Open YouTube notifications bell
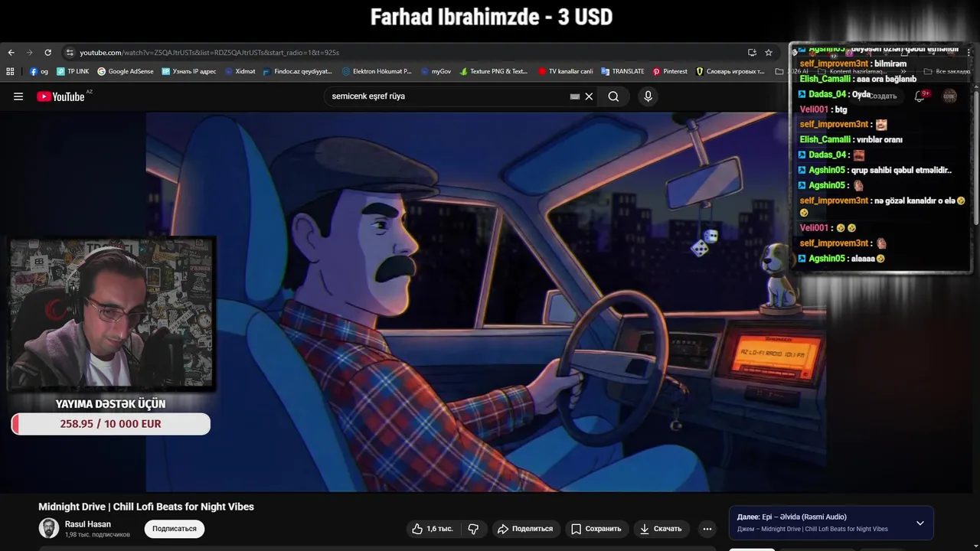Screen dimensions: 980x551 pos(920,96)
